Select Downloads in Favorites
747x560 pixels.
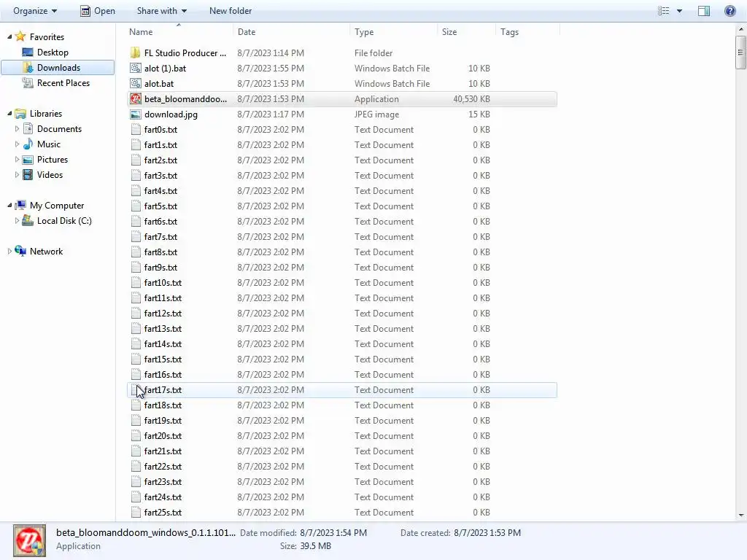(58, 68)
